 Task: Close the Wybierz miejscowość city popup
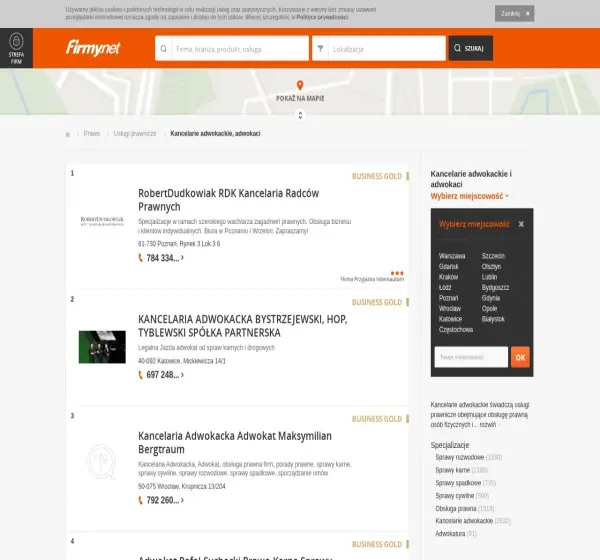pos(521,224)
